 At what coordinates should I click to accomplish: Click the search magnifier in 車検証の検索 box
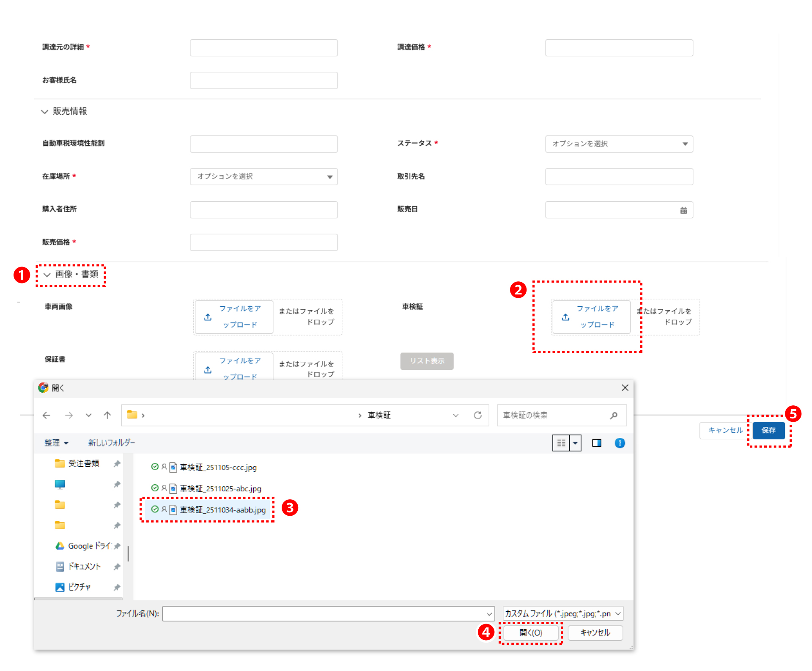point(614,415)
